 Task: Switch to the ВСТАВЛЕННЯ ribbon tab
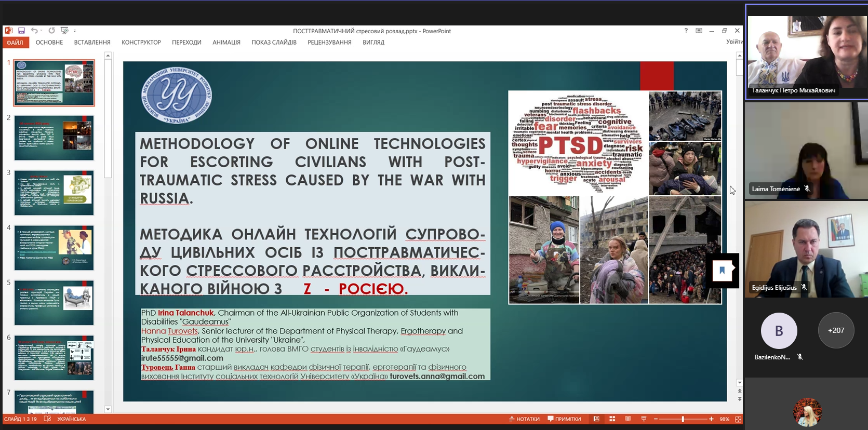coord(92,43)
